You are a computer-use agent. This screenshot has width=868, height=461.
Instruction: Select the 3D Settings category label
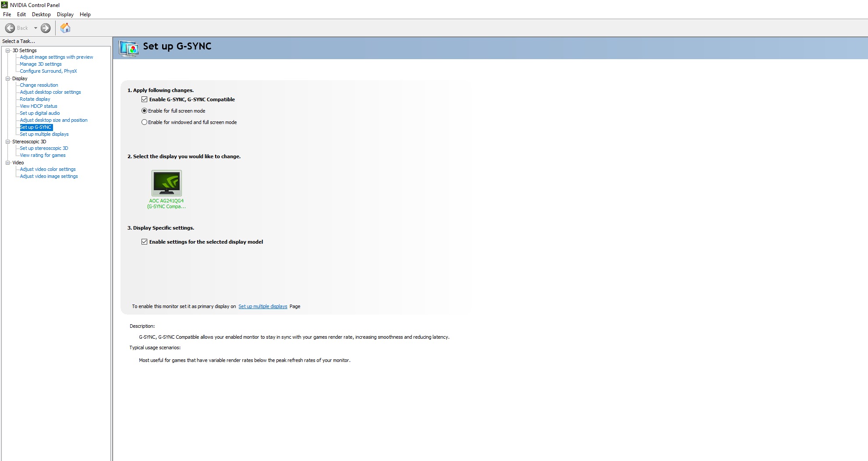click(x=25, y=50)
